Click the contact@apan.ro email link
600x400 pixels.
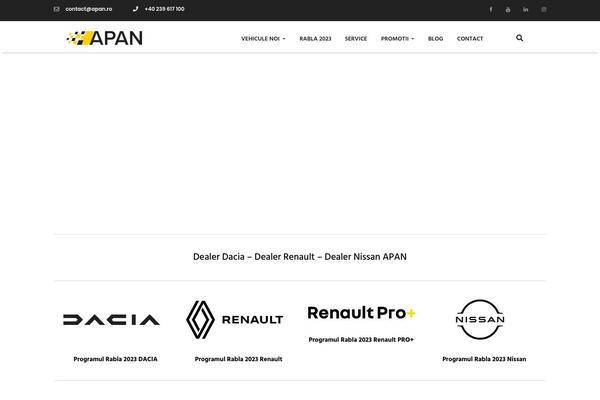[89, 9]
